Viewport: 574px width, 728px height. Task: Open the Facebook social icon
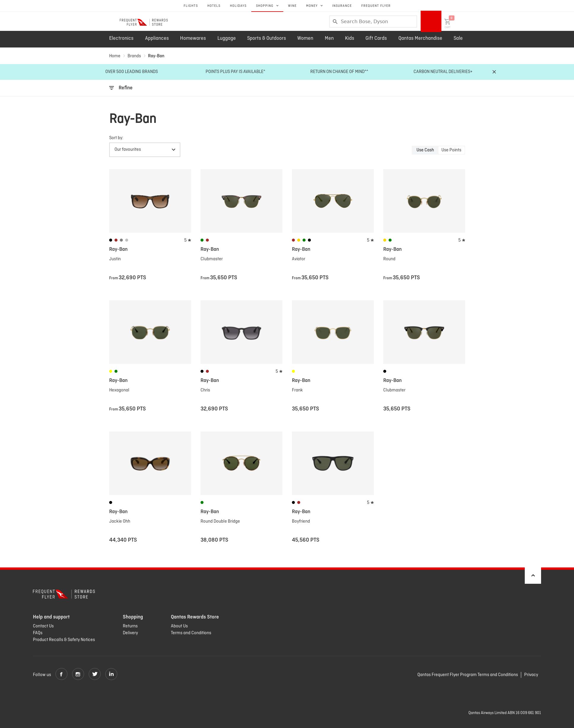(x=61, y=674)
